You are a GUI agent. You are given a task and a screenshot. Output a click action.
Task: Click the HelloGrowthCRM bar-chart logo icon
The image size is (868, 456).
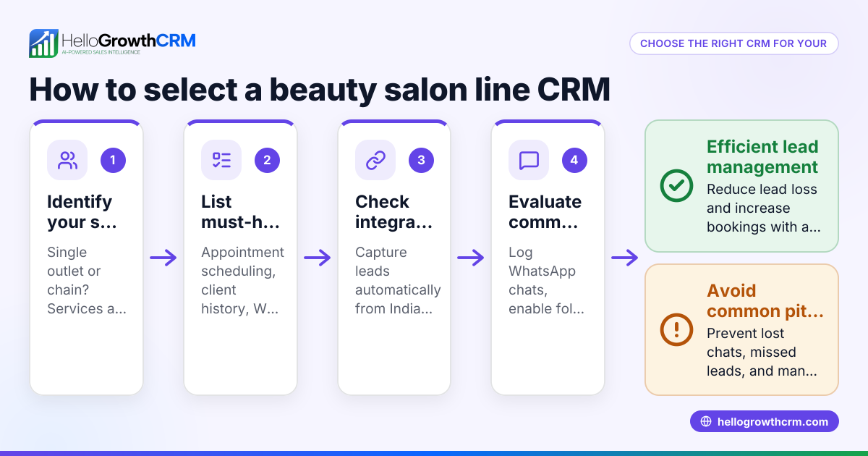pyautogui.click(x=43, y=43)
